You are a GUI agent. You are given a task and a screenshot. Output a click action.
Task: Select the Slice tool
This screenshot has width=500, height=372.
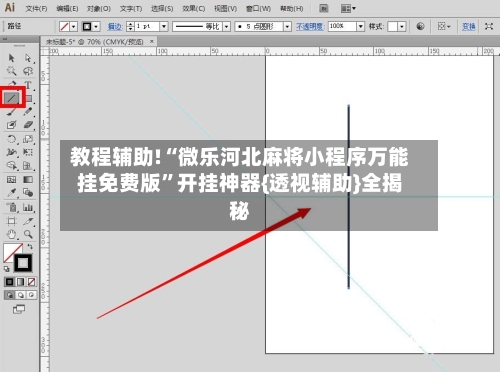28,221
